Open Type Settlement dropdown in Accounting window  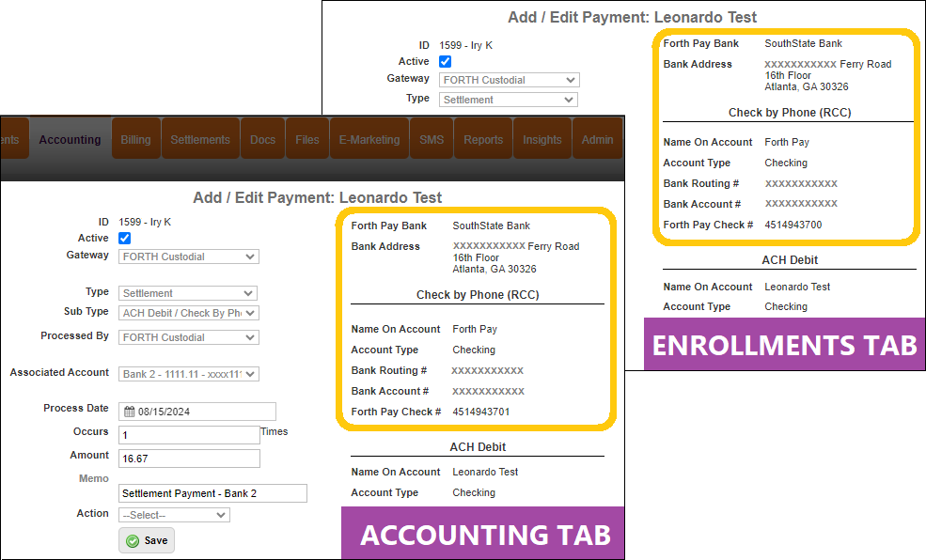click(188, 293)
